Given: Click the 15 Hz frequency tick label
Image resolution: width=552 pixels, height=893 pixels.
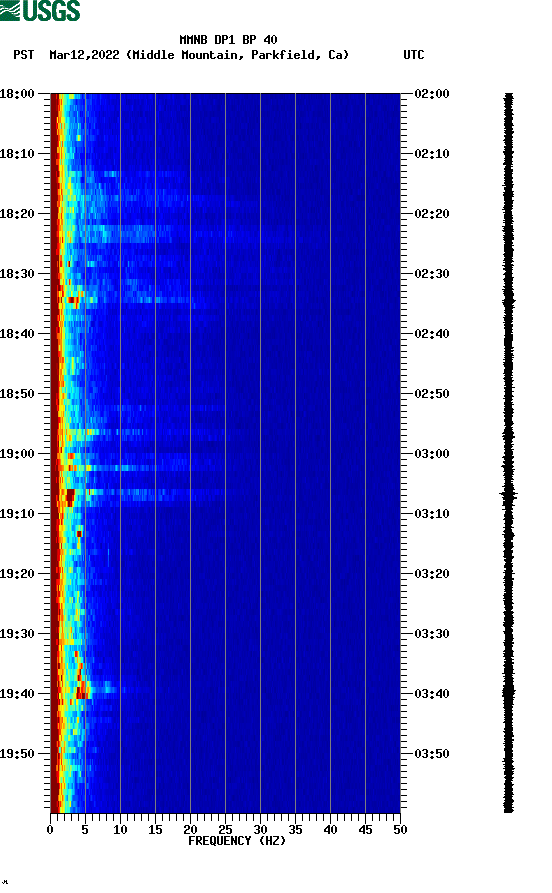Looking at the screenshot, I should (156, 830).
